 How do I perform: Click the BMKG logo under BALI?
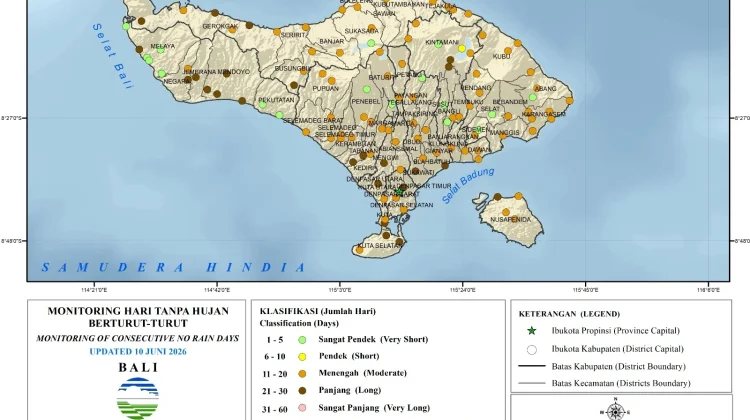138,398
